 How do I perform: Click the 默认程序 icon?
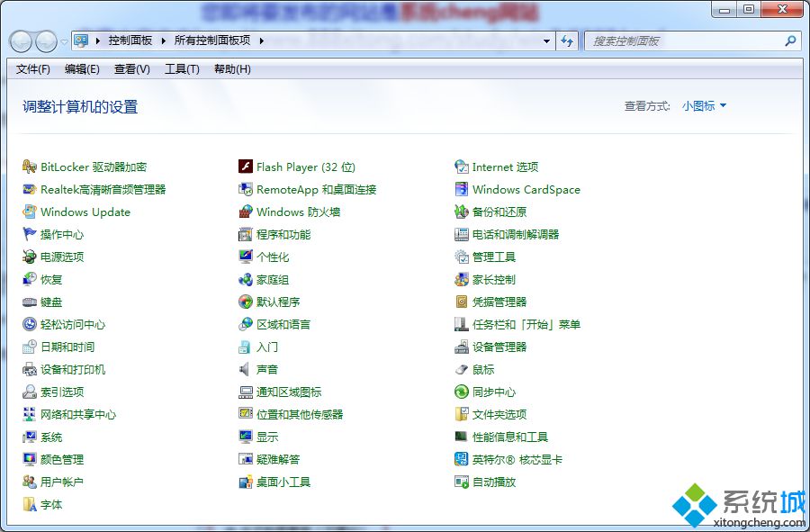246,302
